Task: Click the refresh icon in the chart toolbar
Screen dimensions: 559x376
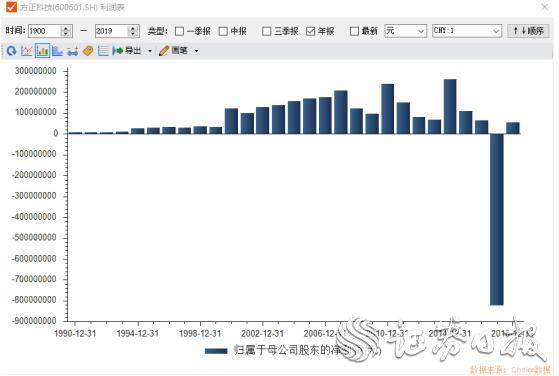Action: [x=11, y=51]
